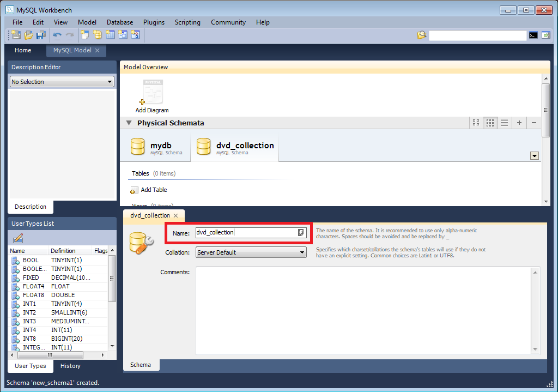
Task: Switch to the Home tab
Action: click(23, 50)
